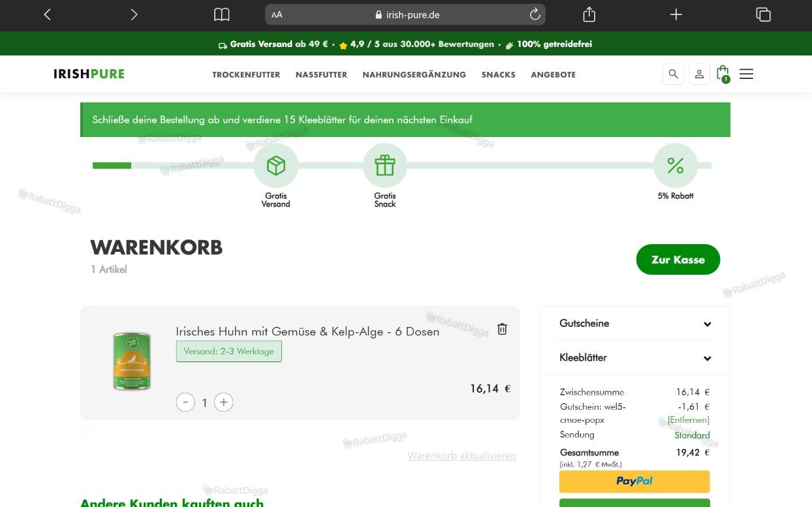Increase quantity with the plus button
Image resolution: width=812 pixels, height=507 pixels.
click(224, 403)
